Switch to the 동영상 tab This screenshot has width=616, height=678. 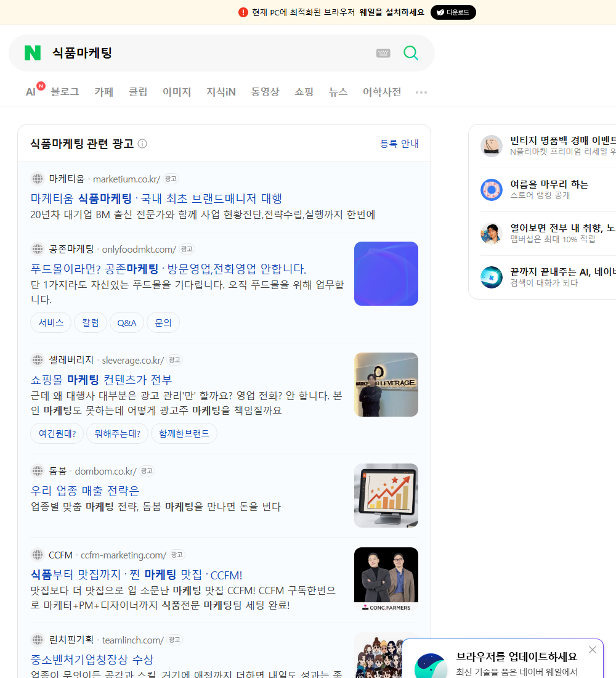click(x=265, y=92)
